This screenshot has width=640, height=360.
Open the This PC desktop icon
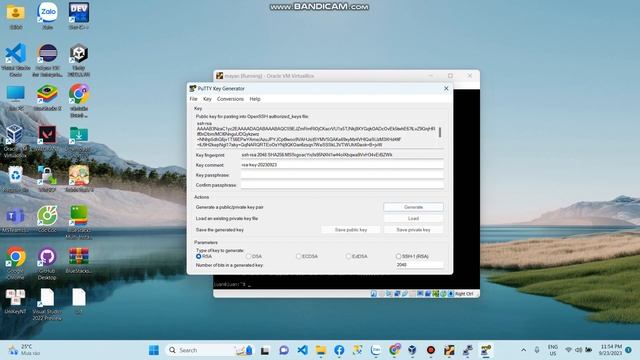[x=16, y=98]
